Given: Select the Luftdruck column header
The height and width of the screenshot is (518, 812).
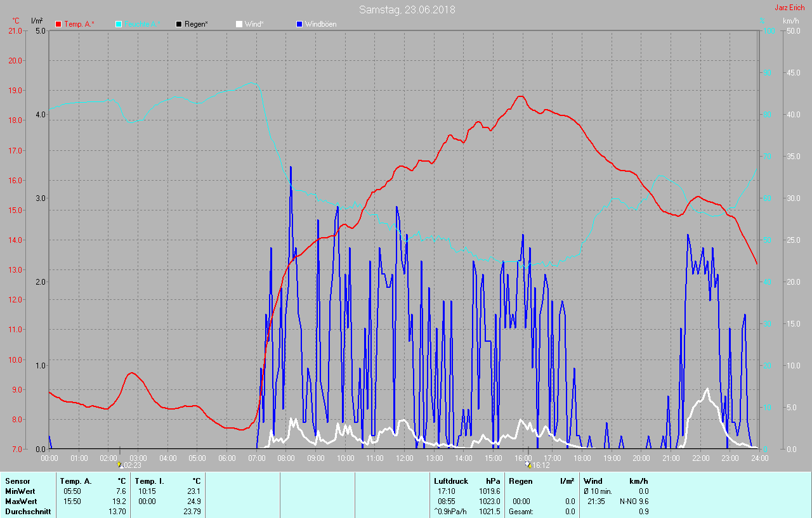Looking at the screenshot, I should click(x=451, y=481).
